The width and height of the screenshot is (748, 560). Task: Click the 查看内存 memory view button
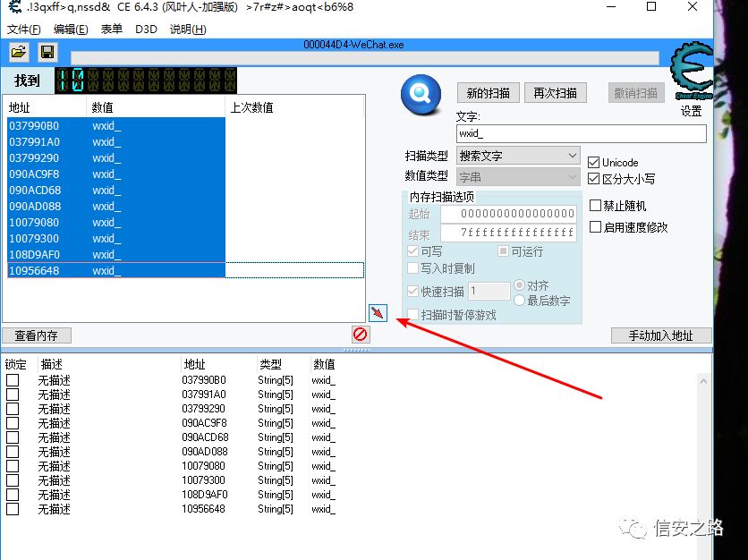tap(37, 335)
